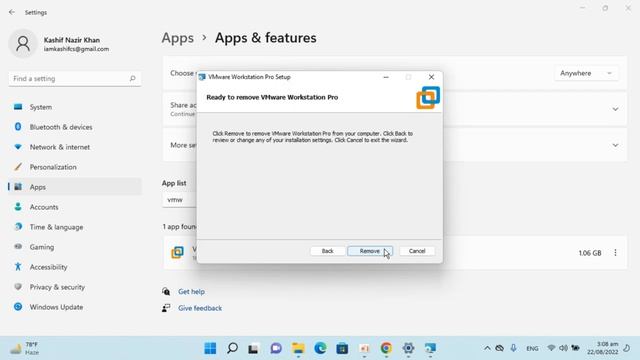
Task: Minimize the VMware Setup dialog
Action: pos(386,77)
